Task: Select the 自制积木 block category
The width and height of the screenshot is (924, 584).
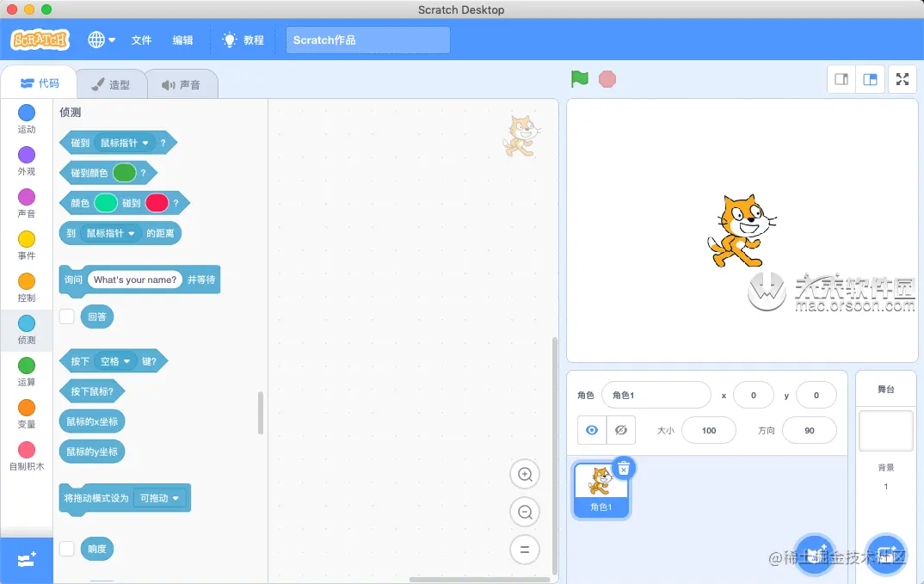Action: tap(27, 457)
